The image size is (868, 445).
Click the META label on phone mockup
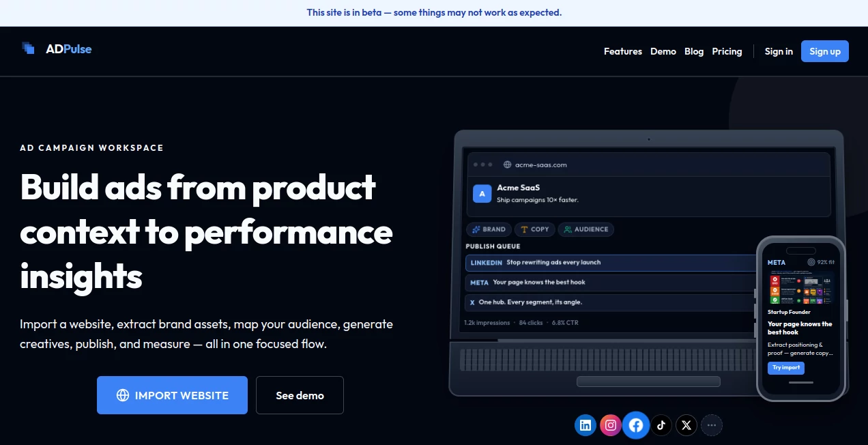tap(777, 262)
